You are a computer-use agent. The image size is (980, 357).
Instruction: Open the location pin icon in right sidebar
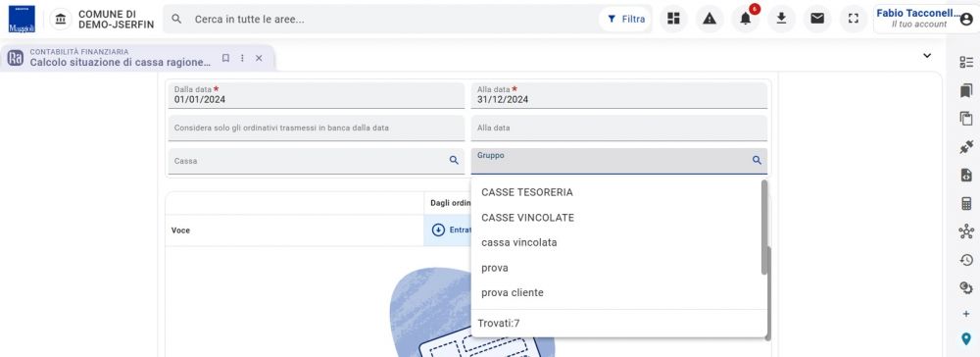[x=966, y=339]
